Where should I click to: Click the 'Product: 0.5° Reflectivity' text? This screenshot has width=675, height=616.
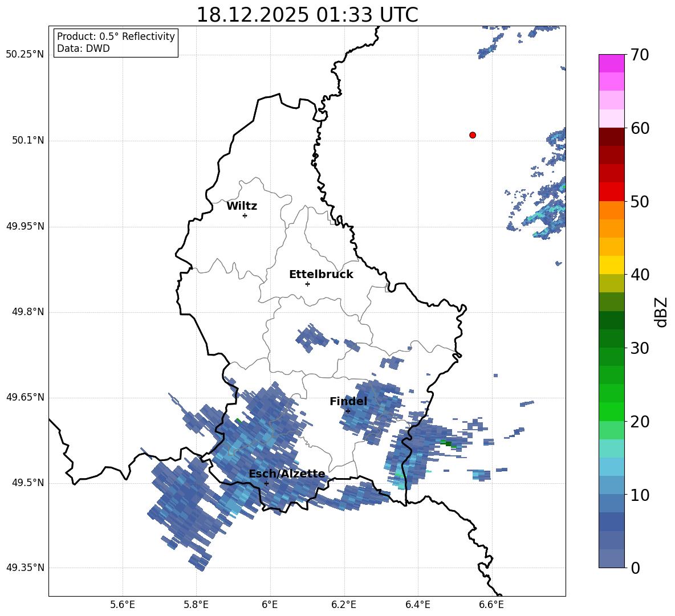(116, 36)
